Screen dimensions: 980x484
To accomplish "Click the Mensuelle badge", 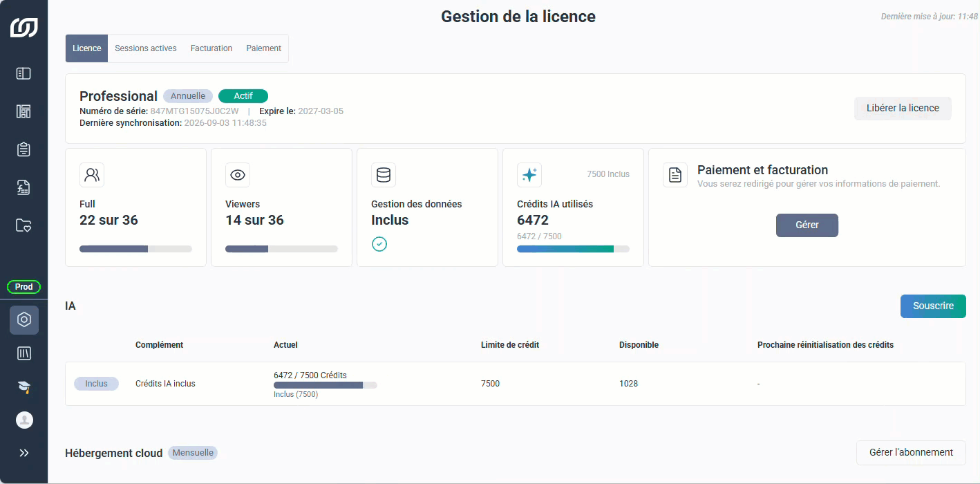I will [193, 453].
